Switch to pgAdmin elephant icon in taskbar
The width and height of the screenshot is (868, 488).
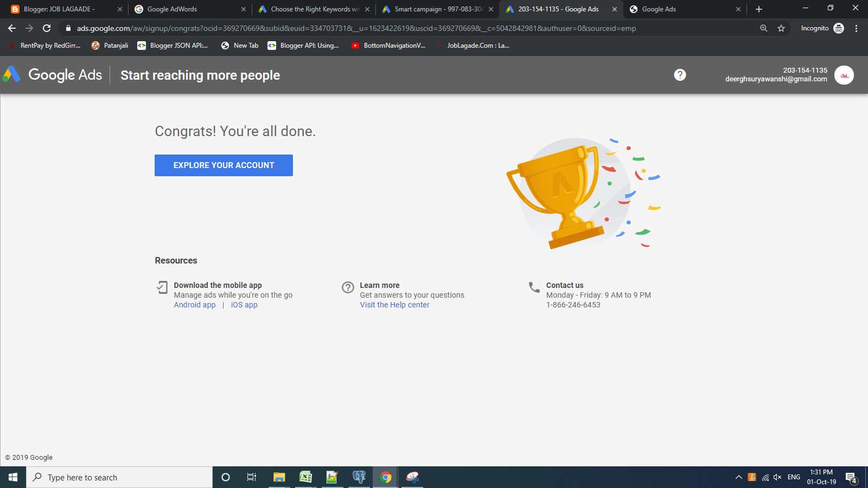click(359, 477)
